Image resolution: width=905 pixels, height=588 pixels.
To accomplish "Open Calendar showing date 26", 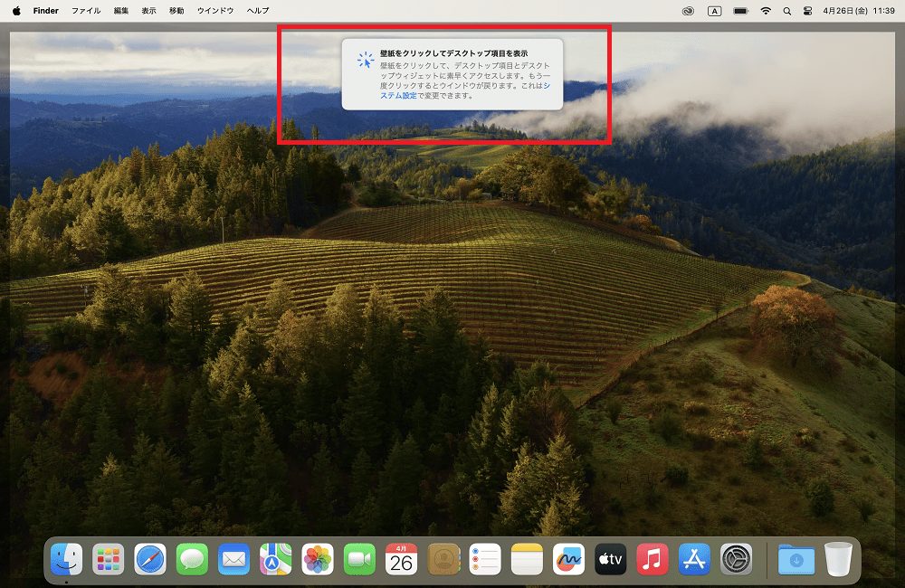I will click(x=401, y=559).
